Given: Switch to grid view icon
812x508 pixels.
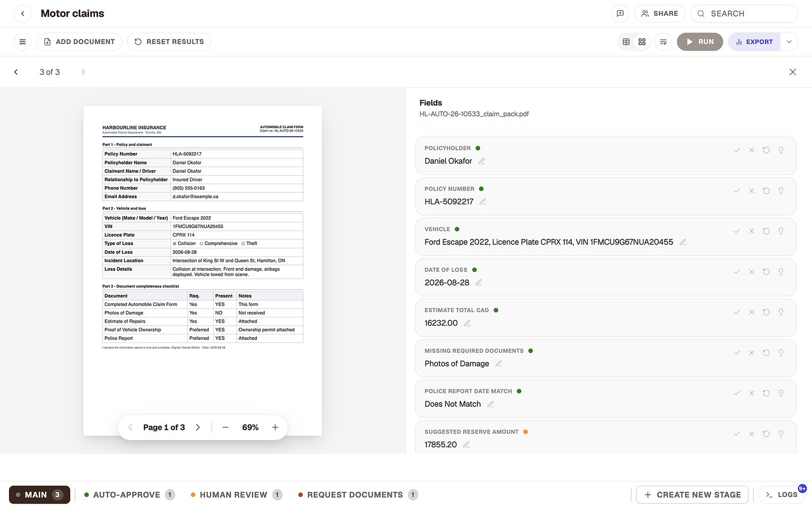Looking at the screenshot, I should point(642,42).
